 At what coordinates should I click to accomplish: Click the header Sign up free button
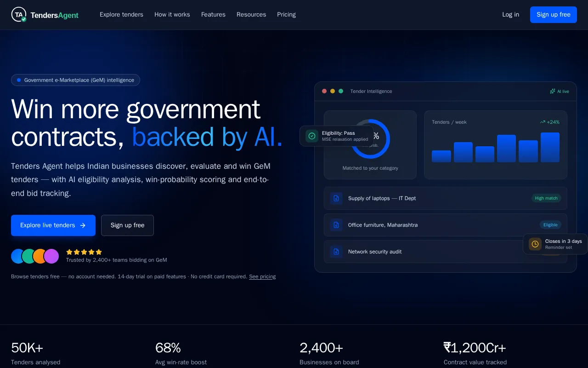click(x=554, y=15)
